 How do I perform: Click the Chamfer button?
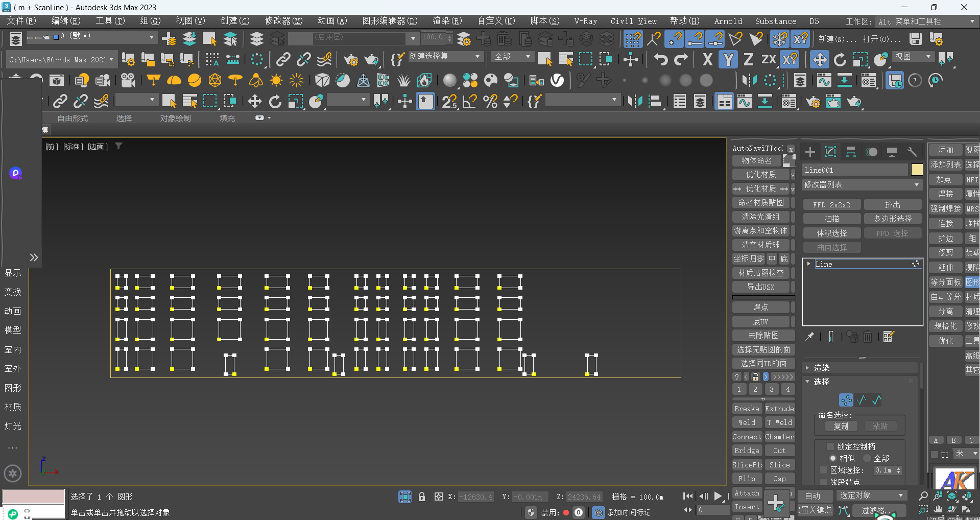(779, 437)
